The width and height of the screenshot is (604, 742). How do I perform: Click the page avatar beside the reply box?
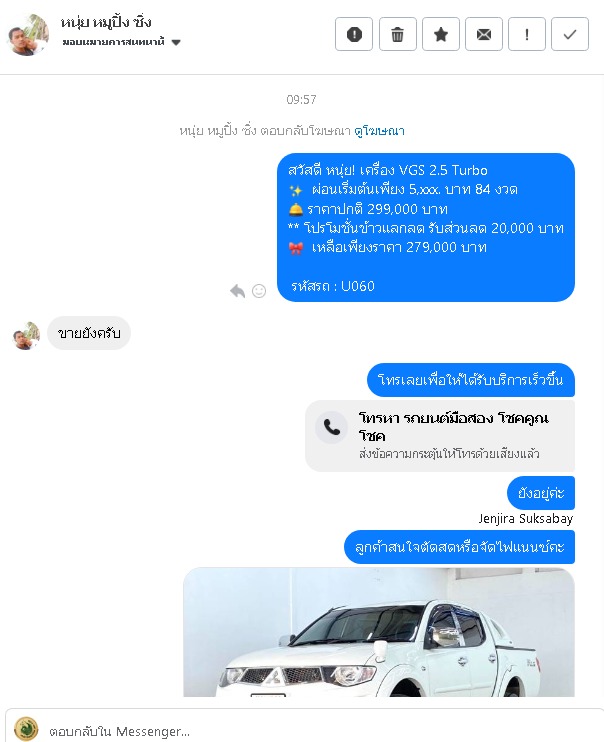(x=26, y=729)
